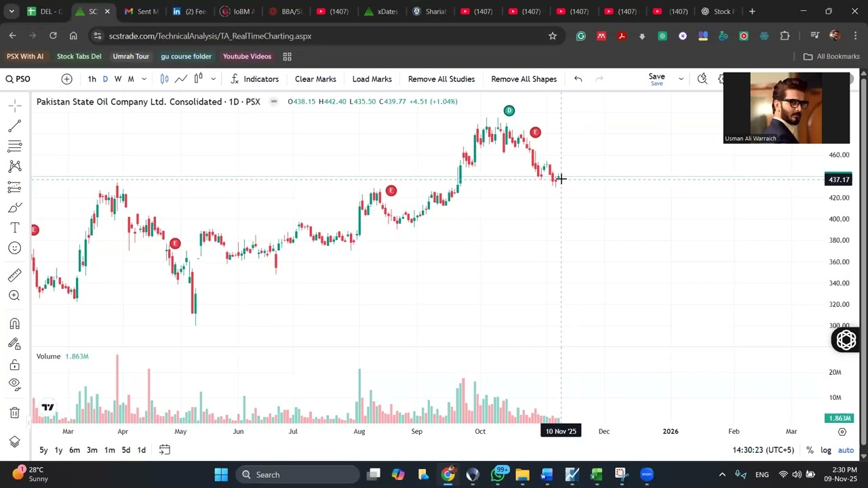Click the trash remove objects icon
The width and height of the screenshot is (868, 488).
[x=14, y=413]
